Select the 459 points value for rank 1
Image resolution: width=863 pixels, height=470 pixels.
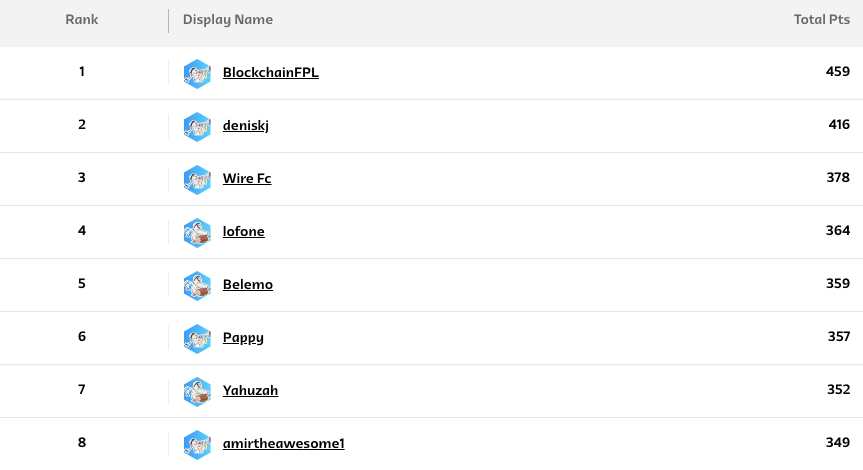tap(838, 72)
